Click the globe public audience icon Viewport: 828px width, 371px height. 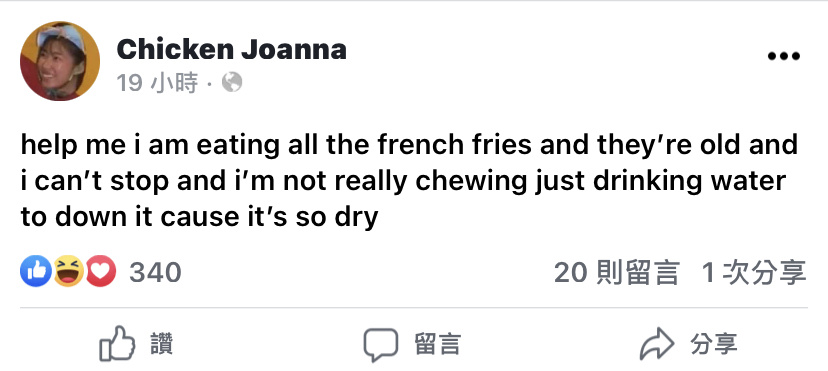point(232,82)
